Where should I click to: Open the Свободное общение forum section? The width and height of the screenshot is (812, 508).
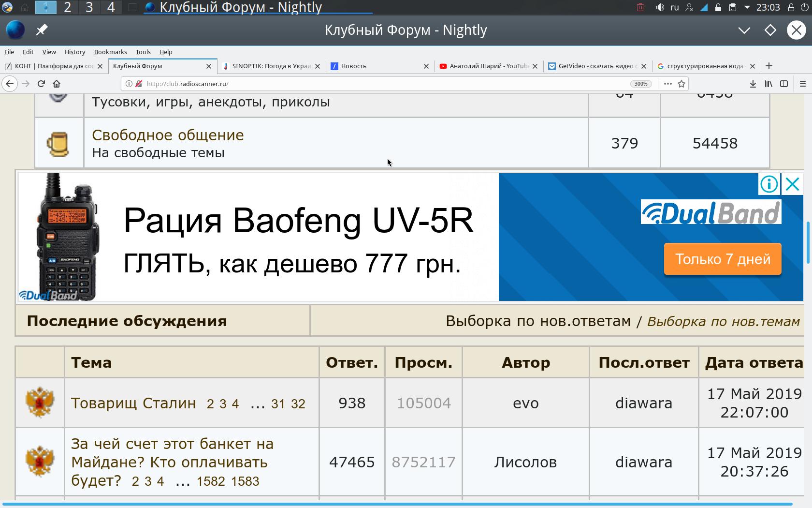click(168, 135)
